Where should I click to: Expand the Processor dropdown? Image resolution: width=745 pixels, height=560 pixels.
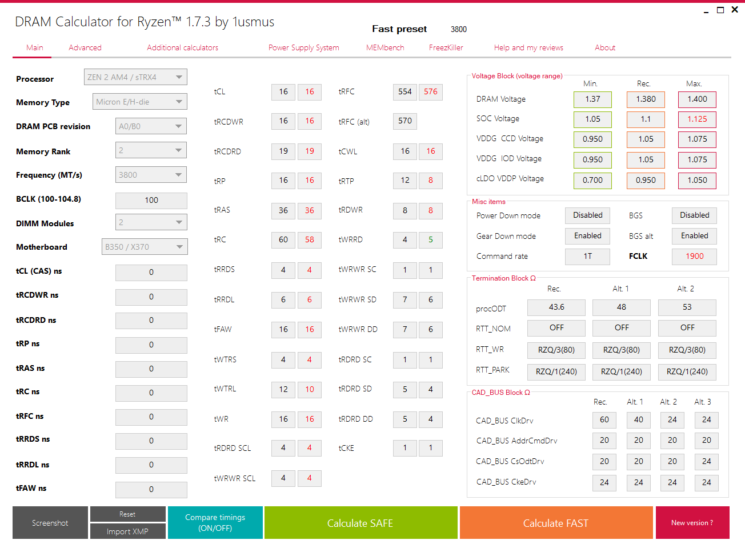pyautogui.click(x=135, y=77)
